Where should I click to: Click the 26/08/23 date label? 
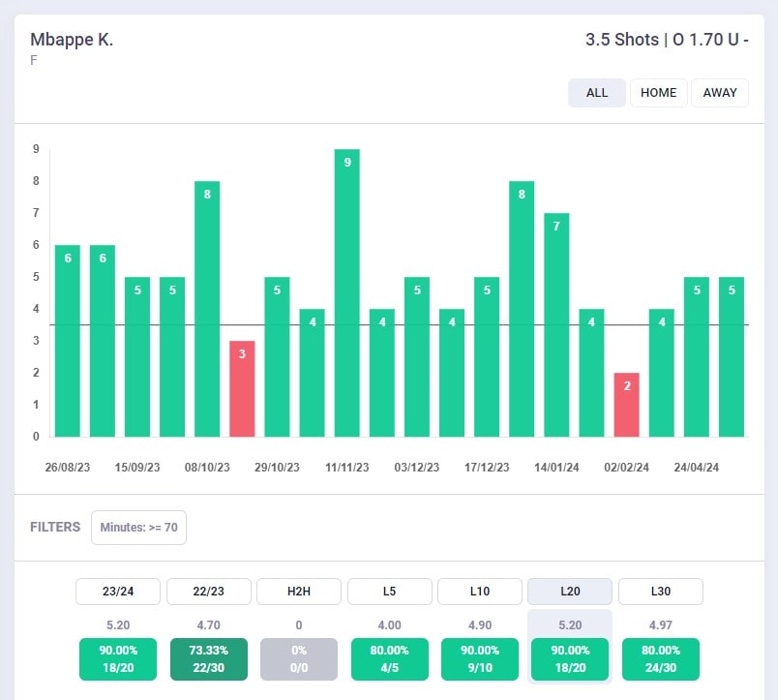click(x=68, y=468)
